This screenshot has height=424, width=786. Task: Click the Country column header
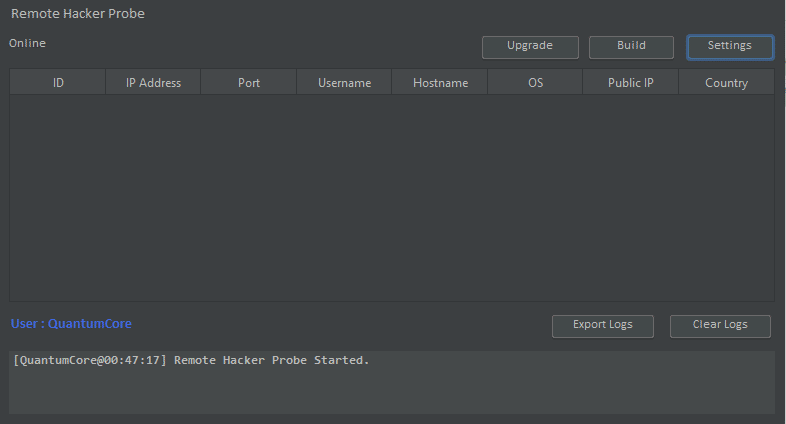coord(726,83)
